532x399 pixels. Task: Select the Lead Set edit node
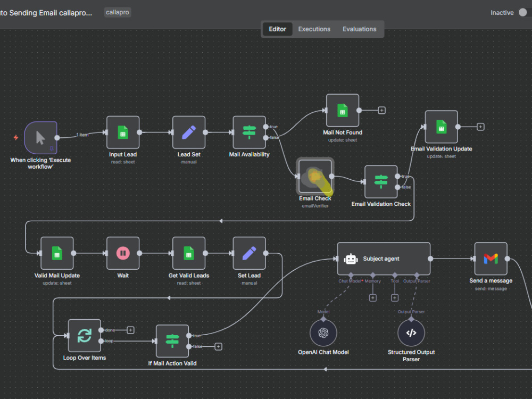tap(189, 132)
